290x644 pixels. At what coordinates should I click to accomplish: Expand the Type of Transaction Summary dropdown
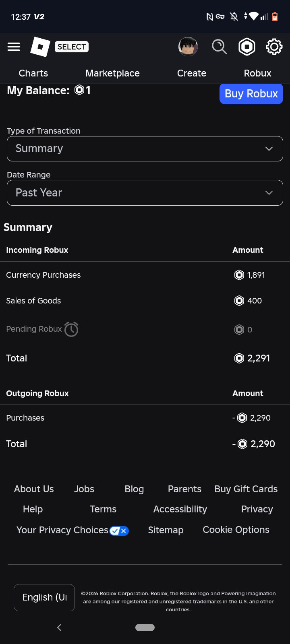pyautogui.click(x=145, y=149)
